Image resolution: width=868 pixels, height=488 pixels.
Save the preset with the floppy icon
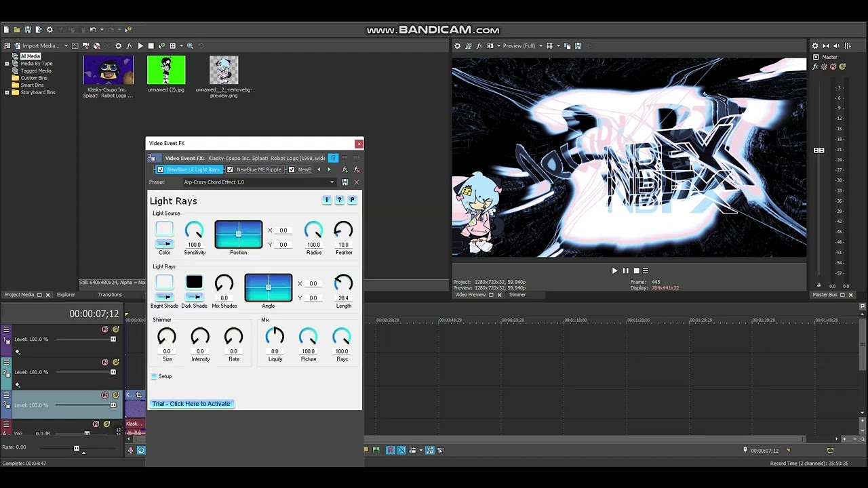click(x=344, y=182)
